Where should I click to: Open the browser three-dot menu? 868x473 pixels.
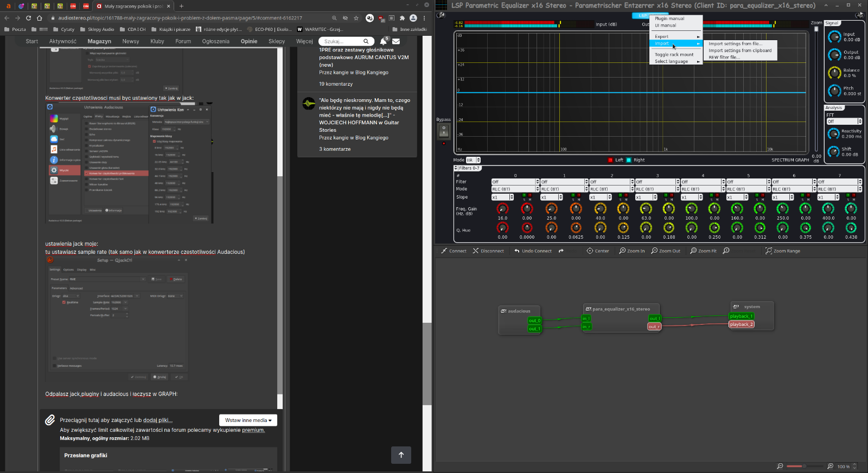(x=424, y=18)
